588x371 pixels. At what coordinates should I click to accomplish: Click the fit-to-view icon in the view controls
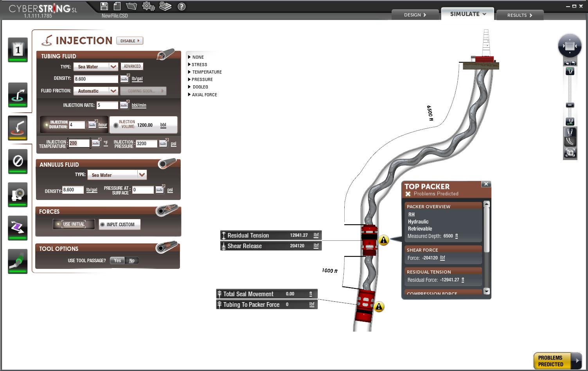570,153
